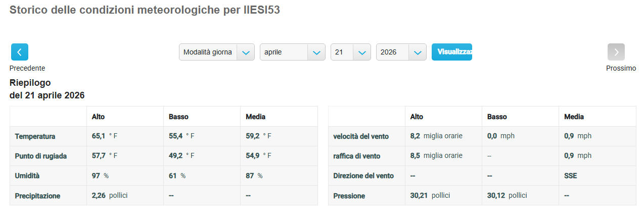This screenshot has height=220, width=644.
Task: Click the SSE wind direction value
Action: click(571, 176)
